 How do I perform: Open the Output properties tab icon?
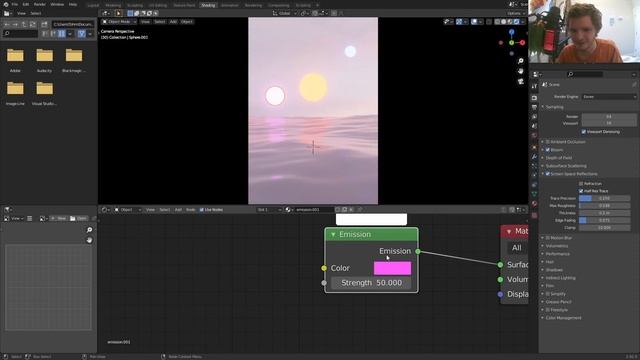[x=534, y=107]
